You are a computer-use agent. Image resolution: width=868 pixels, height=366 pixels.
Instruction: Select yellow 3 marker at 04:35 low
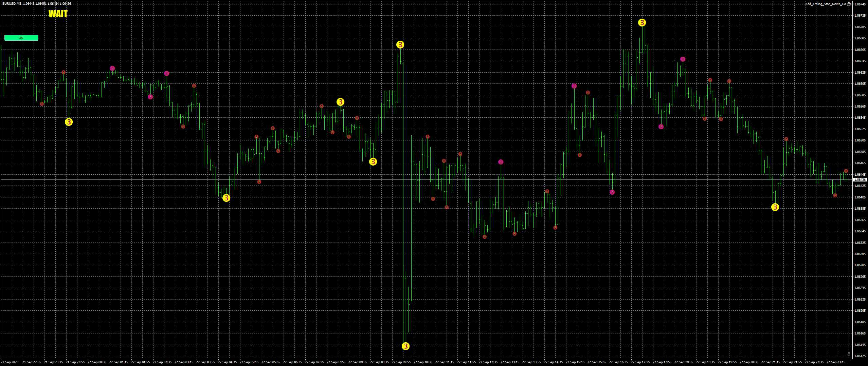[x=226, y=198]
